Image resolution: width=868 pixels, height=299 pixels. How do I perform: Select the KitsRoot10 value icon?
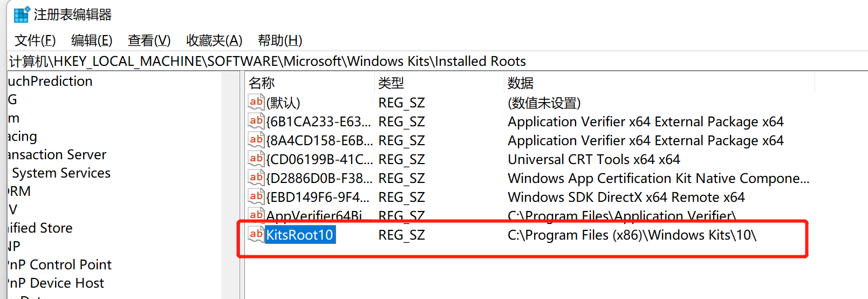256,234
